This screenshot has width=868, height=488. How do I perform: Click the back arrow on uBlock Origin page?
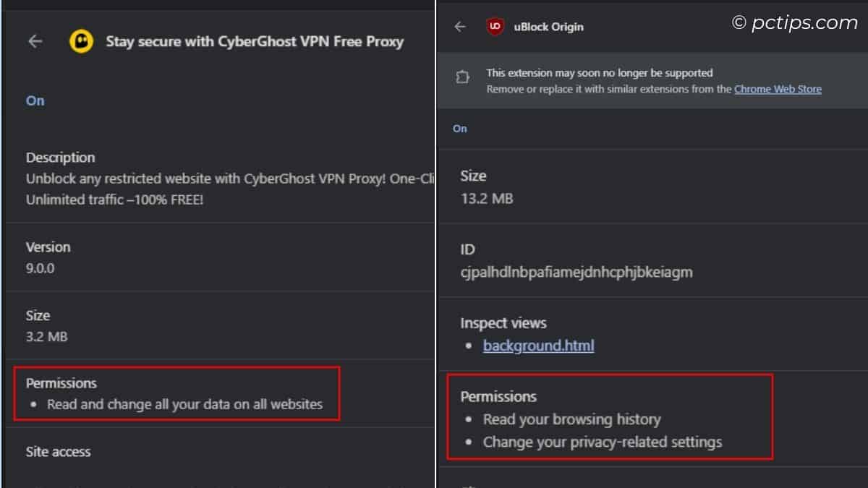click(460, 26)
